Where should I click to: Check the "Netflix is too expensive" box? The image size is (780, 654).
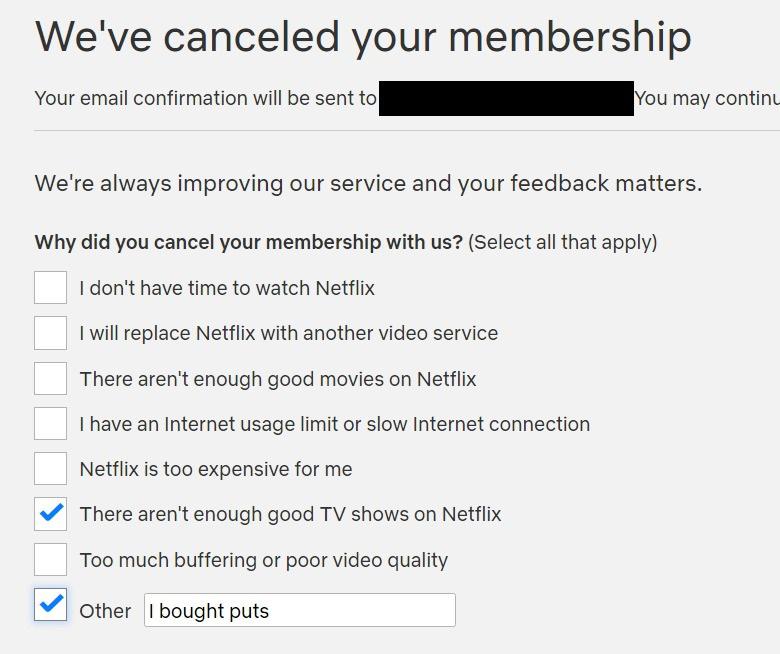click(x=50, y=468)
